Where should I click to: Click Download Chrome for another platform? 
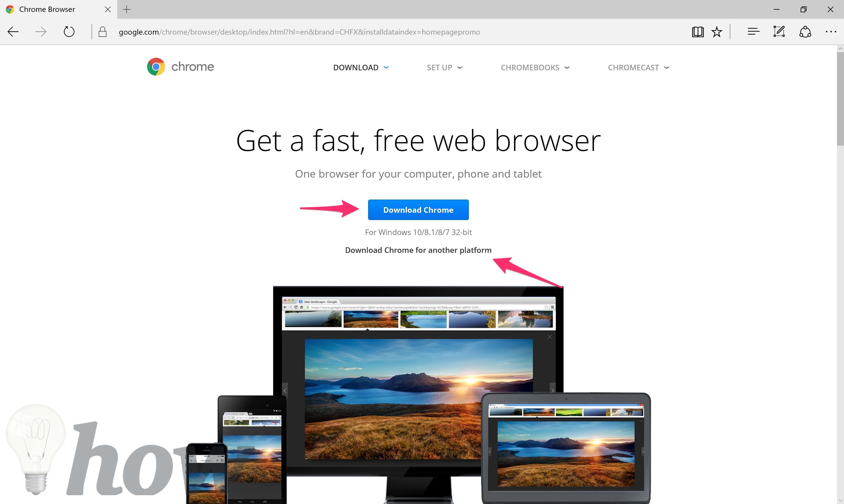coord(418,250)
